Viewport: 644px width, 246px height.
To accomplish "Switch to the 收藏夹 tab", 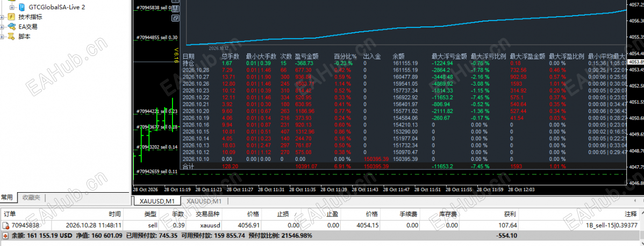I will 32,198.
